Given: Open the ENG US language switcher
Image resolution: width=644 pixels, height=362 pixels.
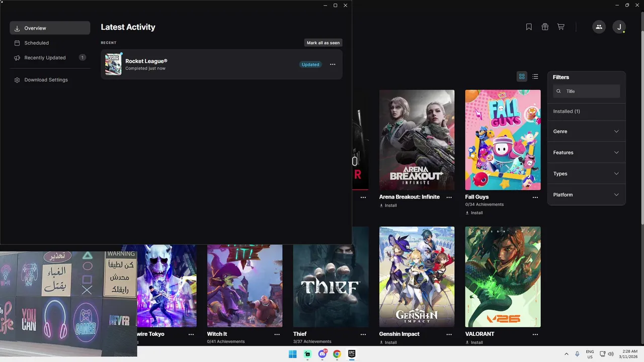Looking at the screenshot, I should click(590, 354).
